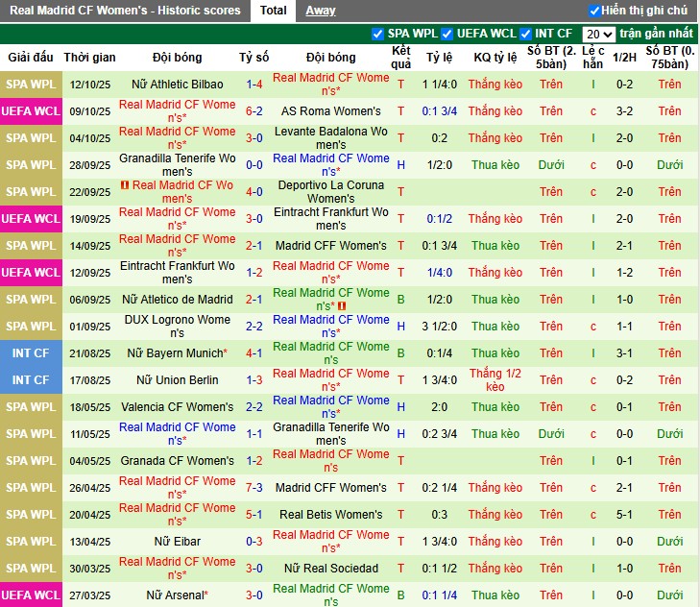700x607 pixels.
Task: Switch to the Away tab
Action: [321, 11]
